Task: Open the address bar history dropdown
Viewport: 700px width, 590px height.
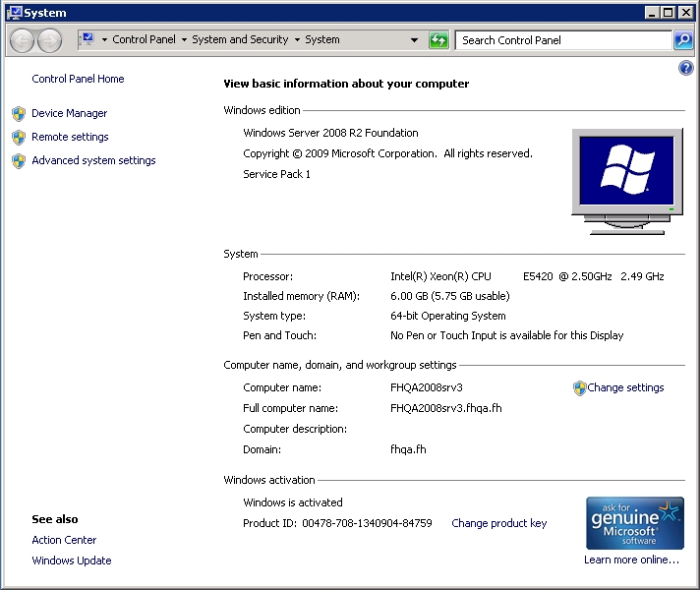Action: point(414,40)
